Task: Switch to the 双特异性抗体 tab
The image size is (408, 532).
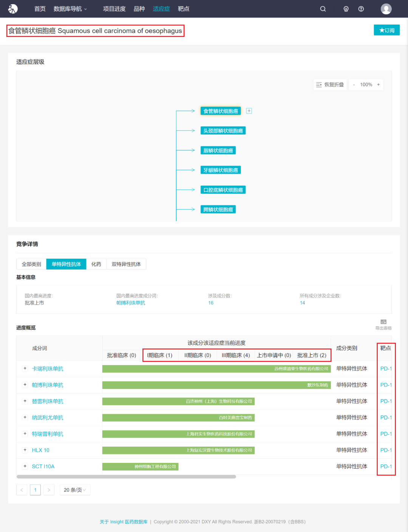Action: point(126,264)
